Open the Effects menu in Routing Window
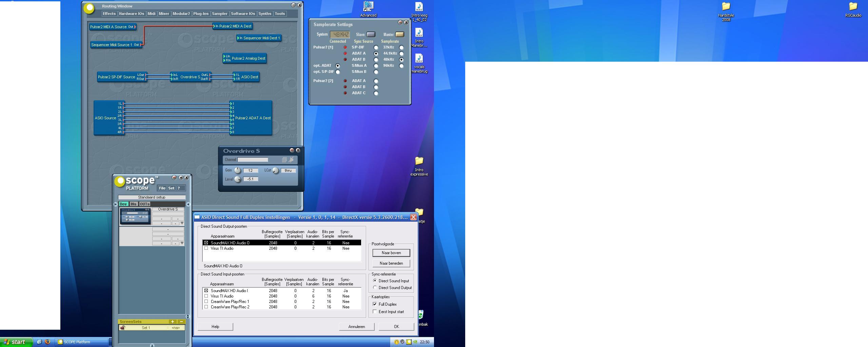This screenshot has height=347, width=868. [109, 14]
